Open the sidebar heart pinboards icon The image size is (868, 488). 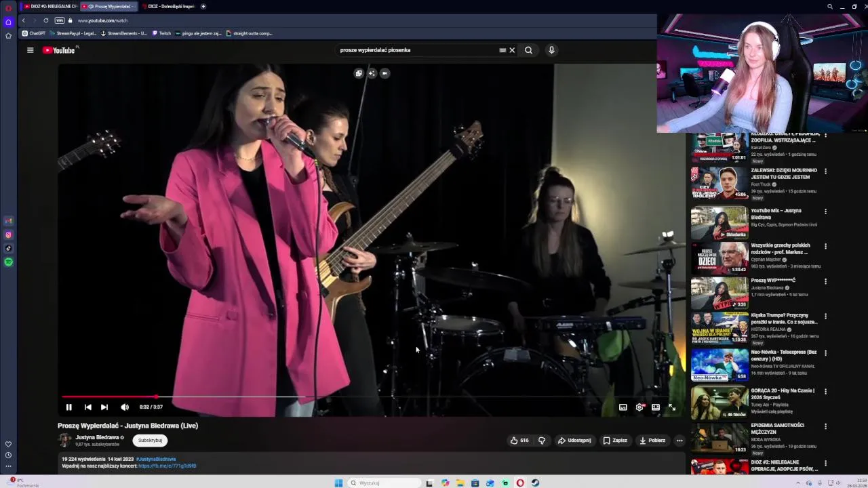(8, 444)
